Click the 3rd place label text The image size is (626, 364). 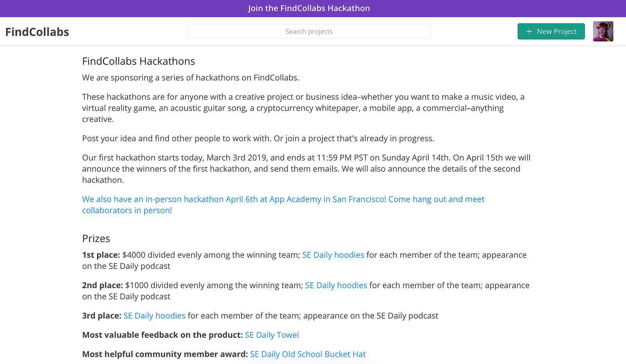(x=102, y=316)
